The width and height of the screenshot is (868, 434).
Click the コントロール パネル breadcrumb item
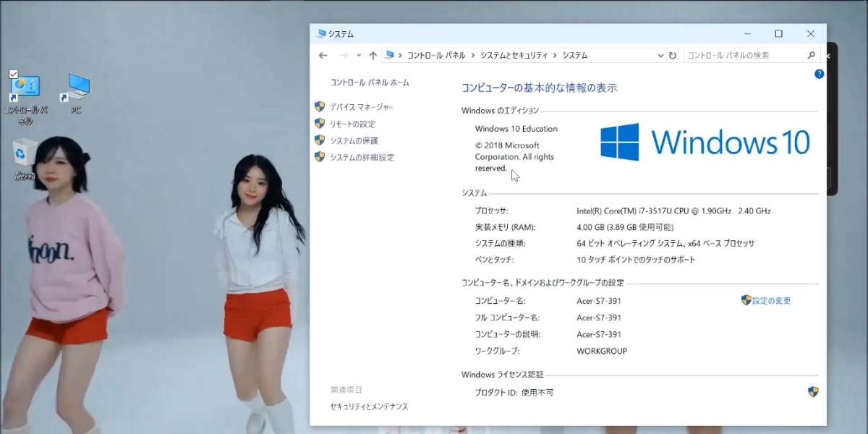(x=436, y=56)
